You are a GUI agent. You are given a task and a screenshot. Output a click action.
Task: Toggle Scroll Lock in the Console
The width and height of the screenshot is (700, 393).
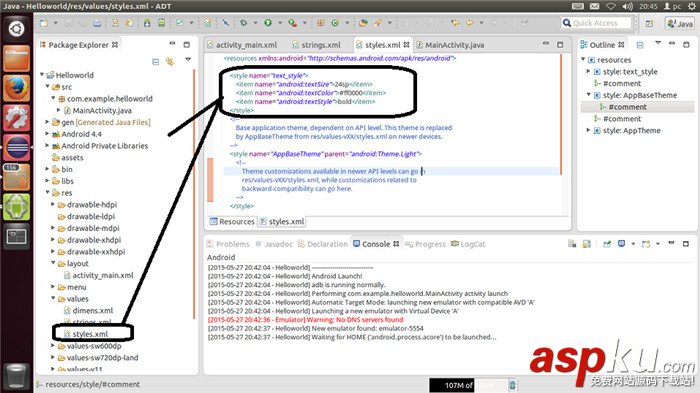[587, 244]
